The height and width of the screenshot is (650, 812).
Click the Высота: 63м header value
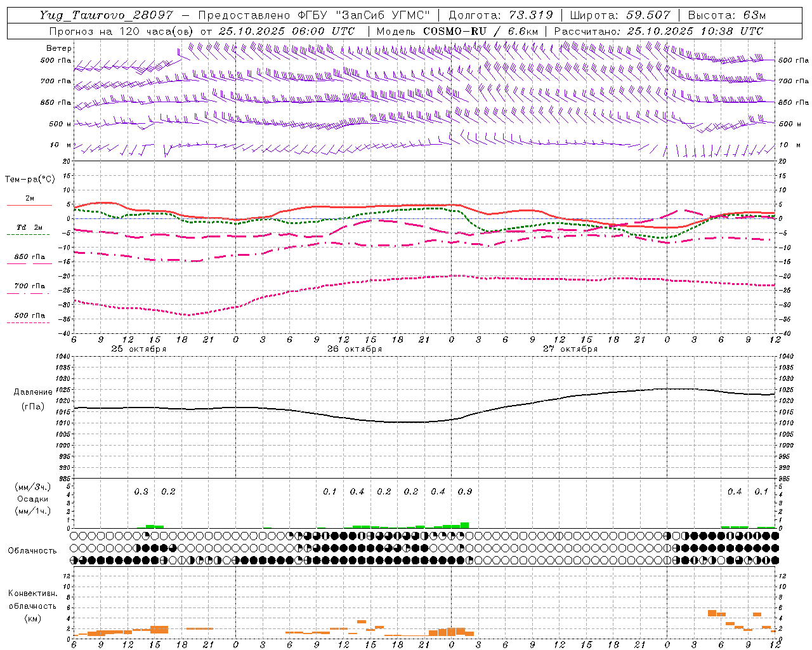click(x=726, y=15)
